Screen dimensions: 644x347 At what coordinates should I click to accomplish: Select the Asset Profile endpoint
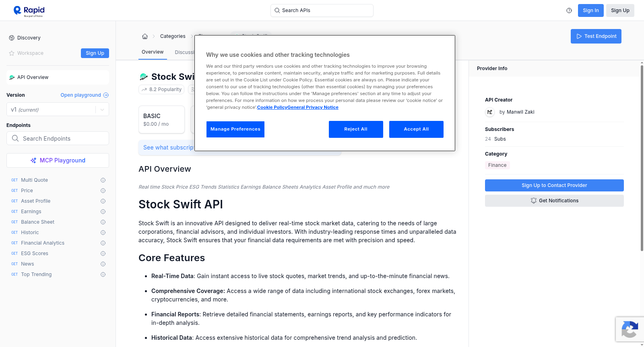[36, 201]
